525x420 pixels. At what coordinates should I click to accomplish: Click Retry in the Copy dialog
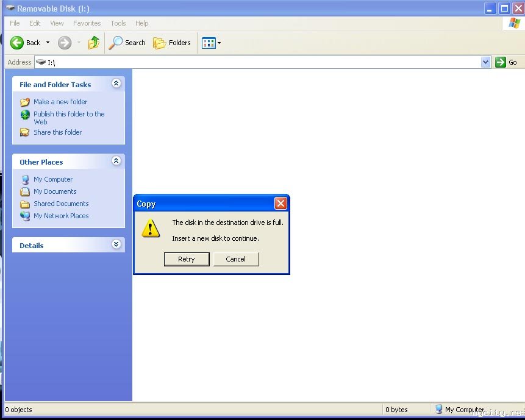click(187, 259)
